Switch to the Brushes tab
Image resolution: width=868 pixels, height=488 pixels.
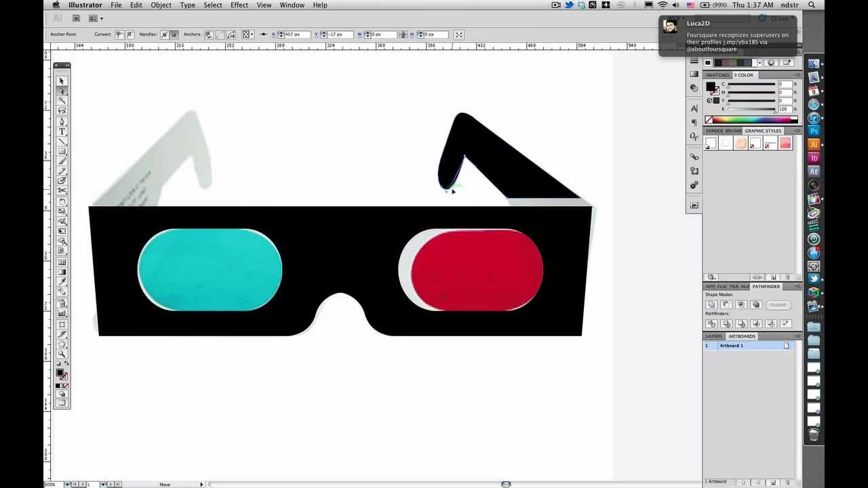tap(733, 131)
